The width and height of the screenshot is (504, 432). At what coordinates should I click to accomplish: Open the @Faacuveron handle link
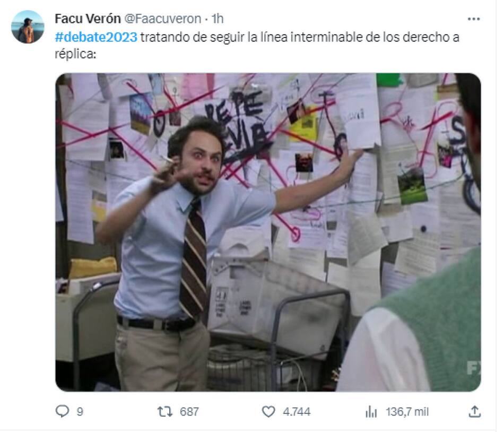pyautogui.click(x=163, y=19)
